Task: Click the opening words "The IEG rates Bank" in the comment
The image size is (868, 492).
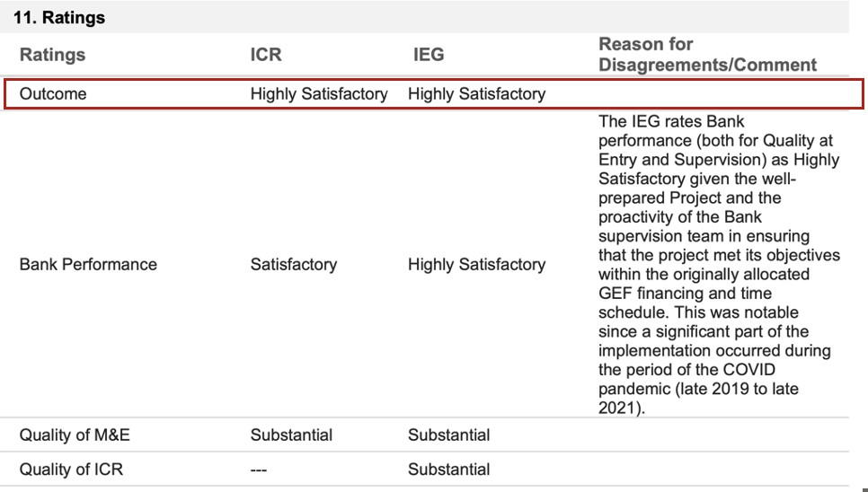Action: click(x=671, y=121)
